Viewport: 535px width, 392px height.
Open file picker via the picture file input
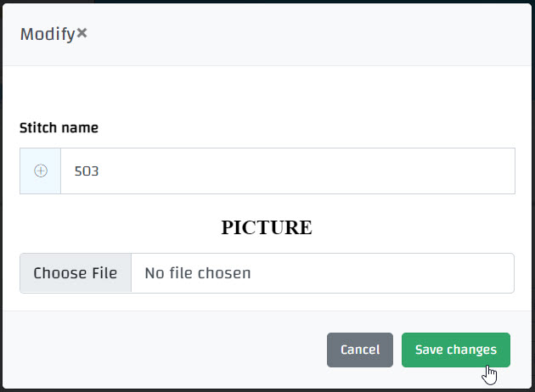point(76,273)
